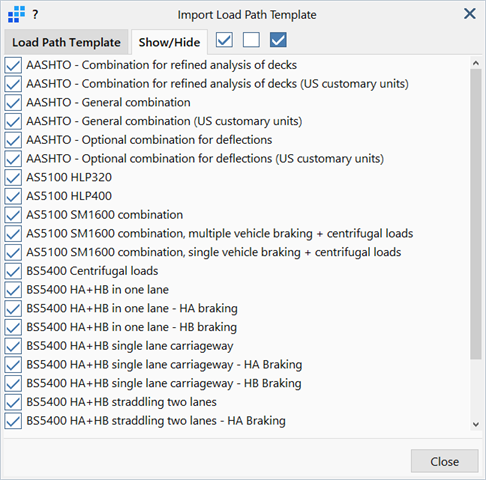The height and width of the screenshot is (480, 486).
Task: Switch to the Load Path Template tab
Action: [66, 42]
